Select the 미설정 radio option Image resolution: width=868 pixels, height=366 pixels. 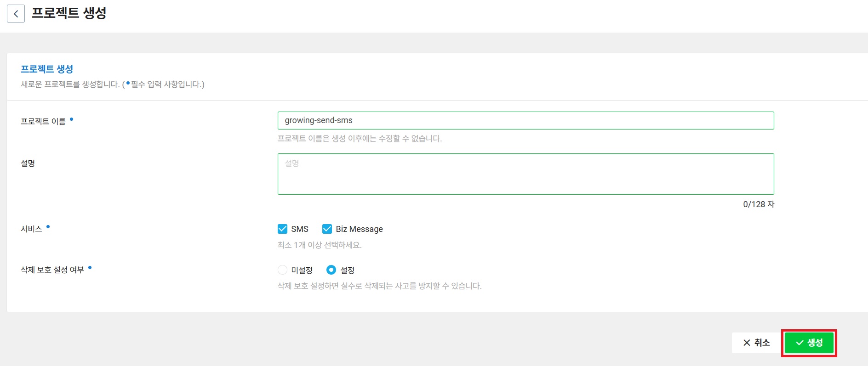pyautogui.click(x=282, y=270)
